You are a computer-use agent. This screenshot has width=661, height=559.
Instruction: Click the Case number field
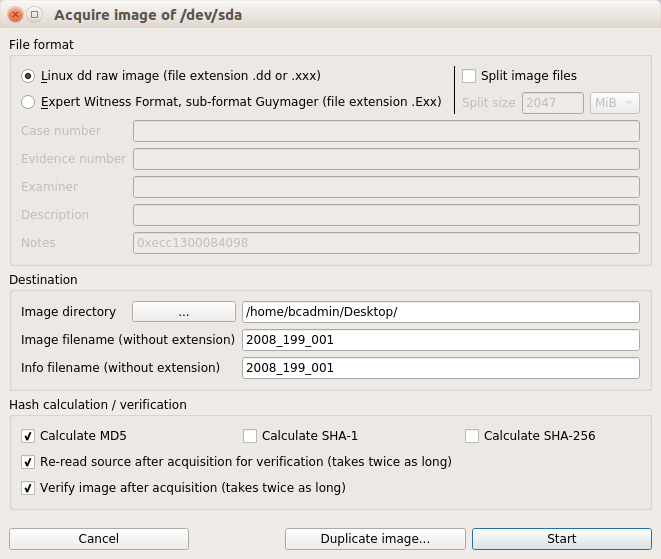tap(386, 131)
